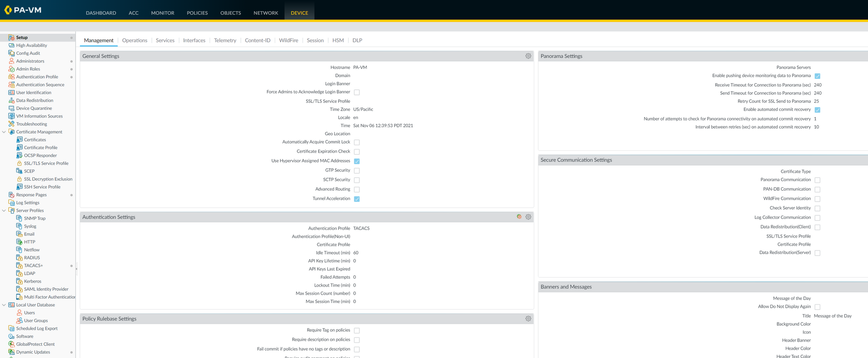Click the orange icon beside Authentication Settings gear
The height and width of the screenshot is (358, 868).
519,217
